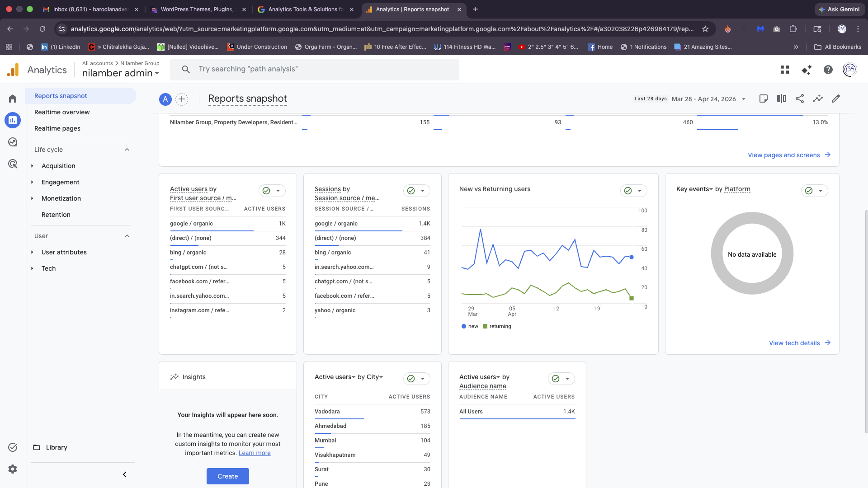Image resolution: width=868 pixels, height=488 pixels.
Task: Open the Explore icon in left rail
Action: coord(13,142)
